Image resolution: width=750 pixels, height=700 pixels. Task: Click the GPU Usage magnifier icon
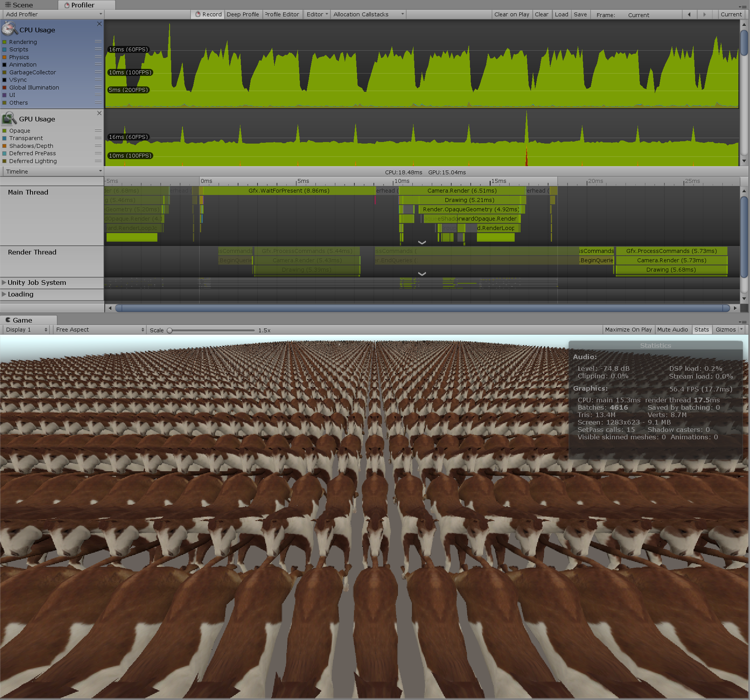9,118
